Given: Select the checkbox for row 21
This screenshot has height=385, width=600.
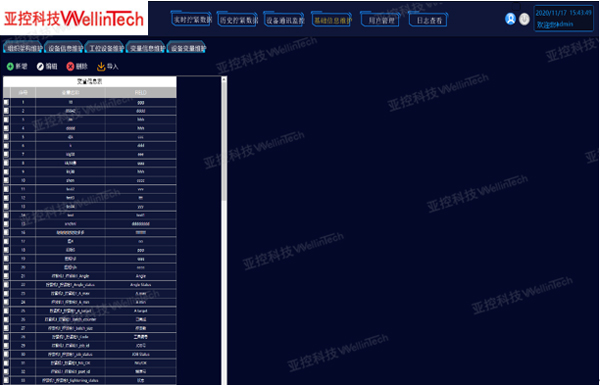Looking at the screenshot, I should [7, 276].
